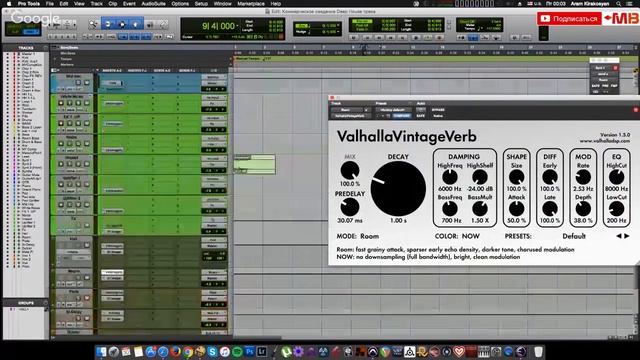Click the transport Record button
Screen dimensions: 640x360
[439, 38]
